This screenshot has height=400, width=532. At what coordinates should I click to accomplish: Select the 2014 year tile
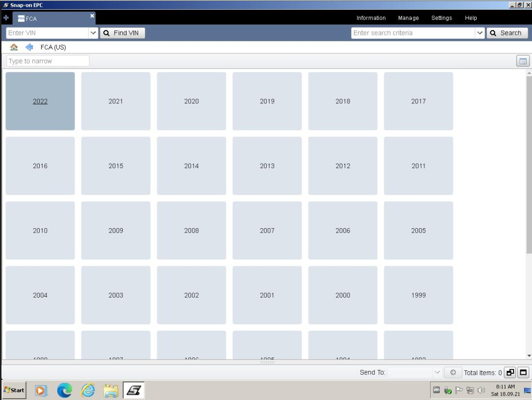192,166
